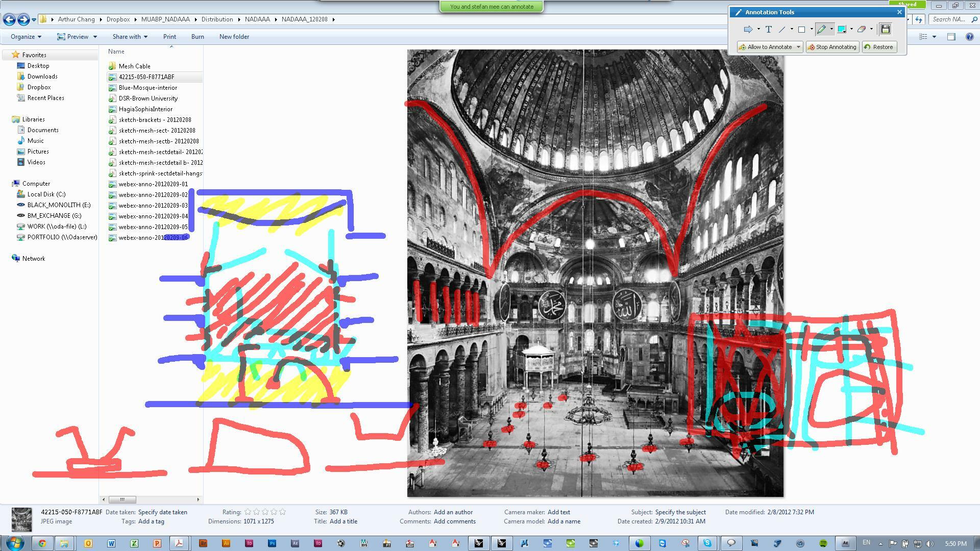This screenshot has width=980, height=551.
Task: Select the Rectangle annotation tool
Action: coord(801,29)
